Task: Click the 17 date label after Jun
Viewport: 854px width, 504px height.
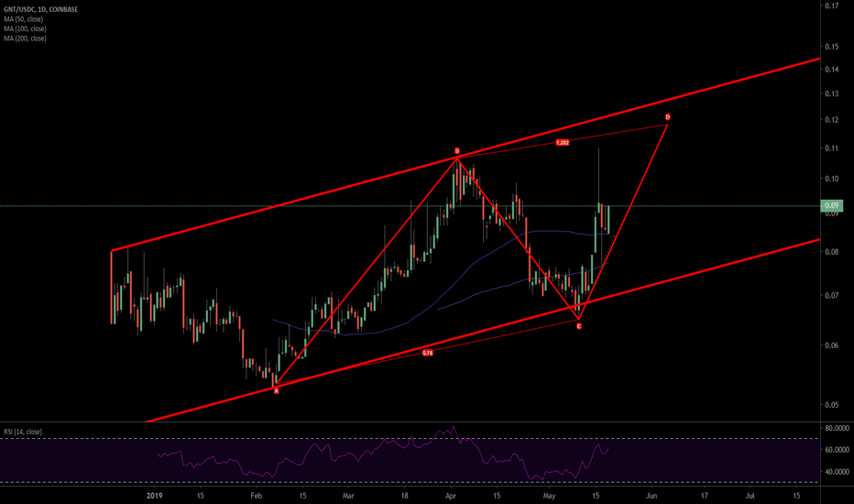Action: pos(705,496)
